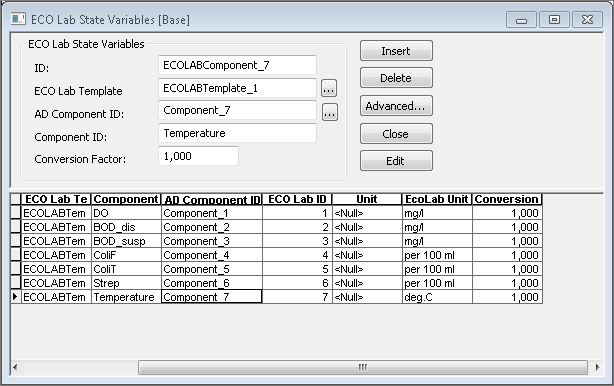This screenshot has width=614, height=386.
Task: Click the Component_2 cell
Action: 211,227
